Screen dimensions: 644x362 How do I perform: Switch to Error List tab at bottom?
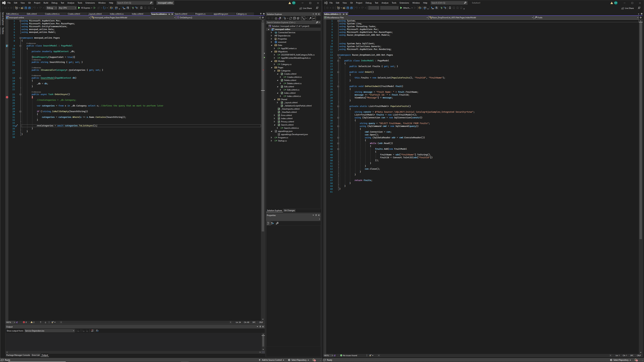[36, 355]
